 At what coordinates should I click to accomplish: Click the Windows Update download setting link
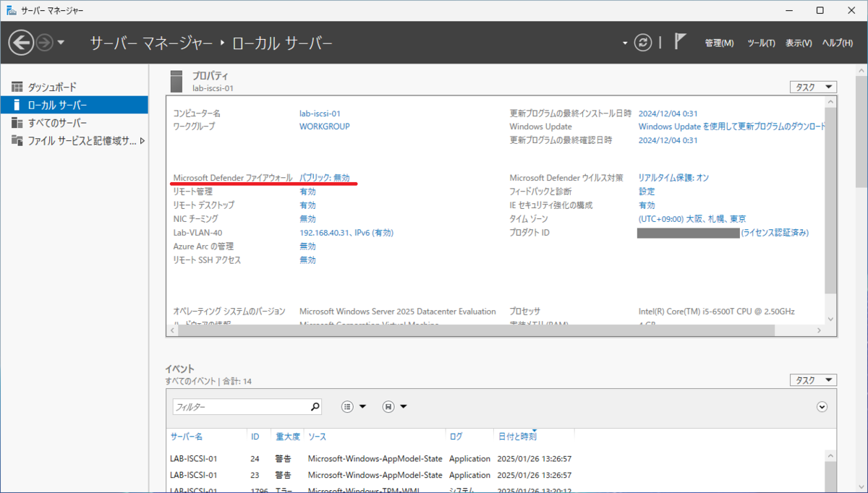pos(732,127)
